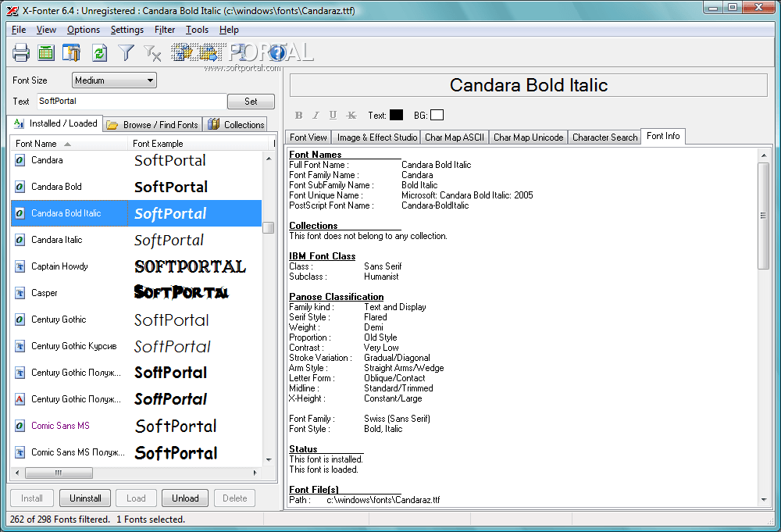Open the Settings menu

point(127,30)
